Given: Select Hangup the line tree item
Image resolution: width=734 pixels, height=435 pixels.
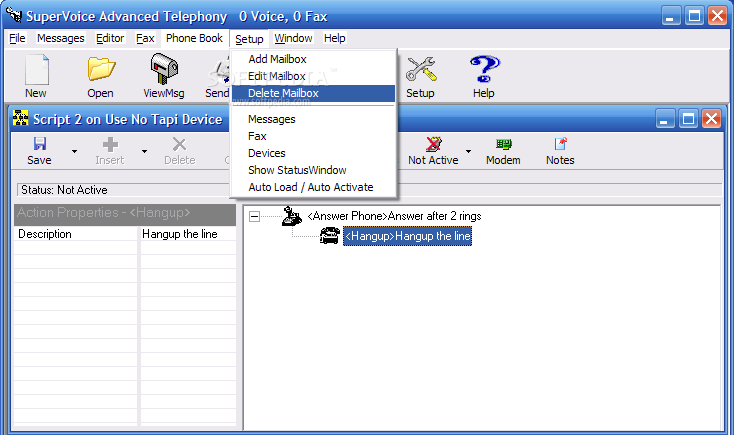Looking at the screenshot, I should [x=407, y=236].
